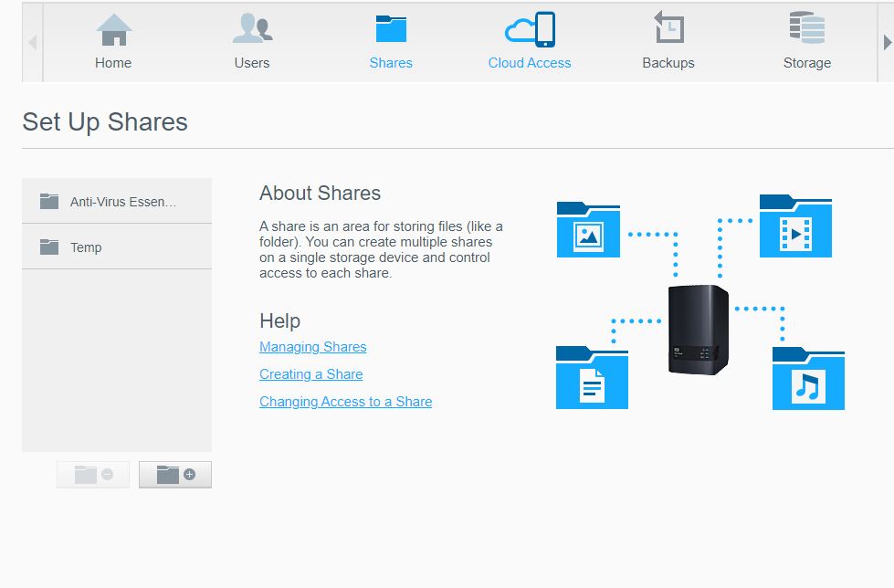The height and width of the screenshot is (588, 894).
Task: Click the Backups label
Action: (x=668, y=63)
